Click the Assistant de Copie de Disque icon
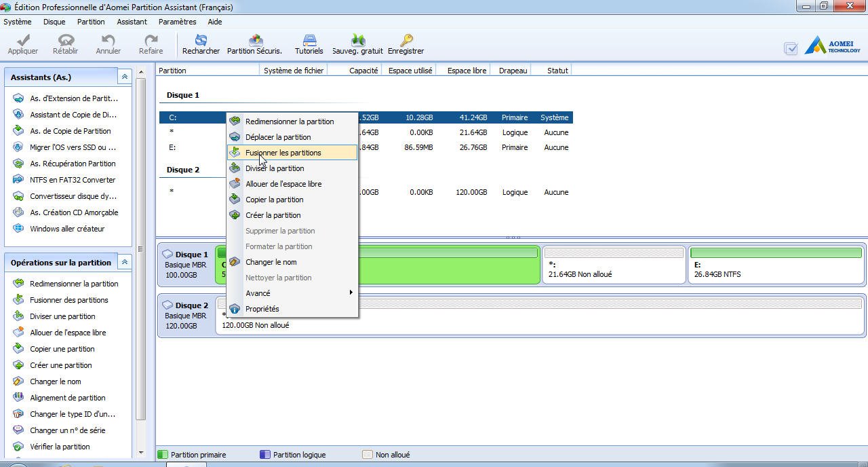This screenshot has height=467, width=868. tap(18, 115)
